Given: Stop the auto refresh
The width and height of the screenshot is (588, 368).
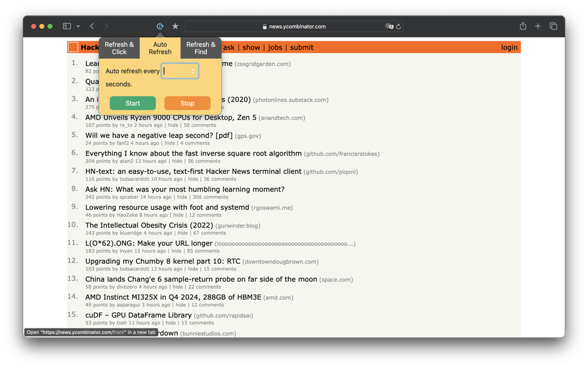Looking at the screenshot, I should coord(187,103).
